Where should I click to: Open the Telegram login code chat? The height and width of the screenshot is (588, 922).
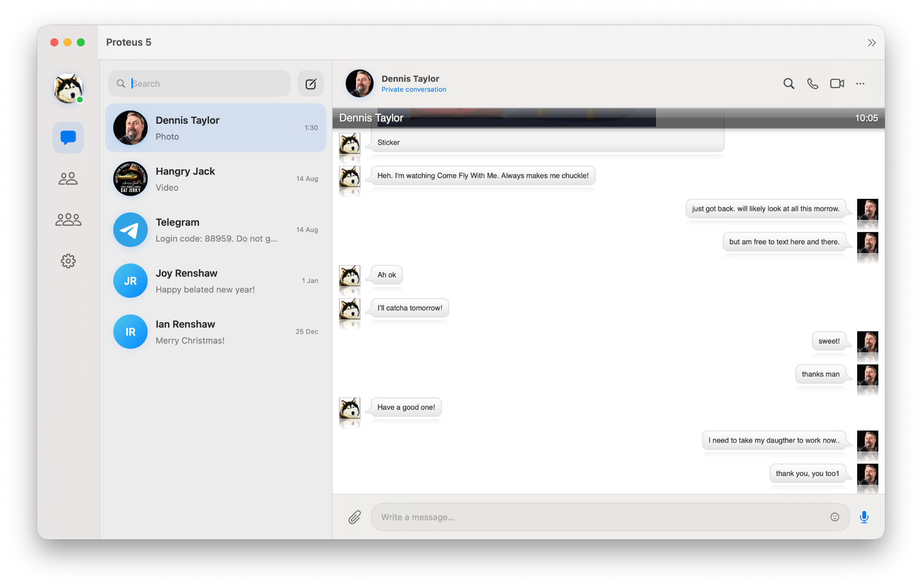click(216, 230)
